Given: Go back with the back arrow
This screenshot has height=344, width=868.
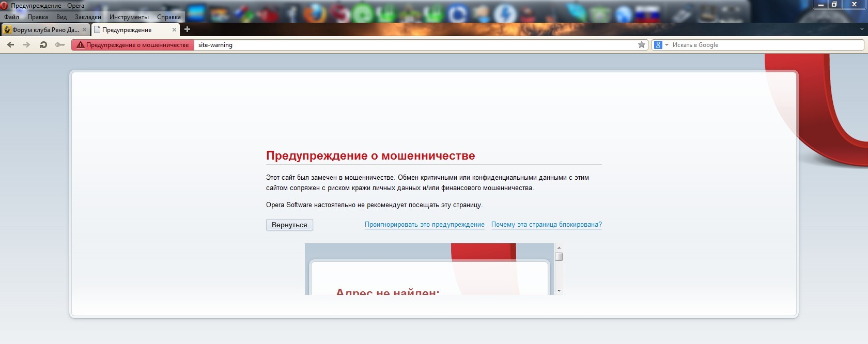Looking at the screenshot, I should pos(10,45).
